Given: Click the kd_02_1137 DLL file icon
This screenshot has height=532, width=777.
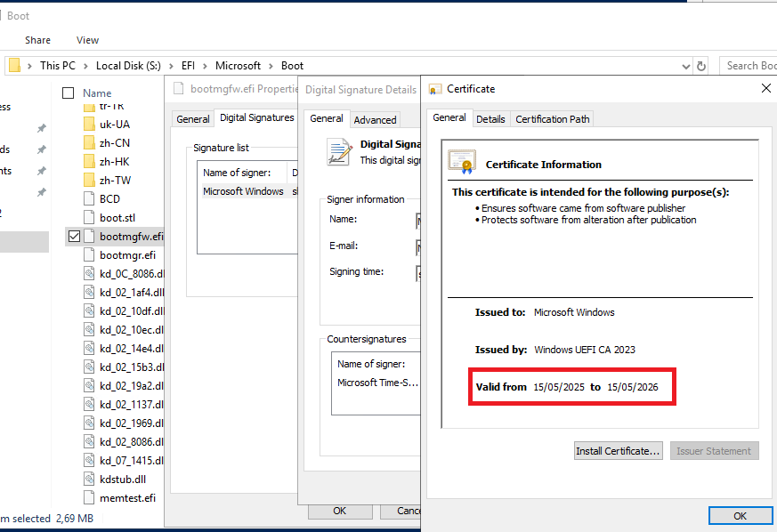Looking at the screenshot, I should point(89,404).
